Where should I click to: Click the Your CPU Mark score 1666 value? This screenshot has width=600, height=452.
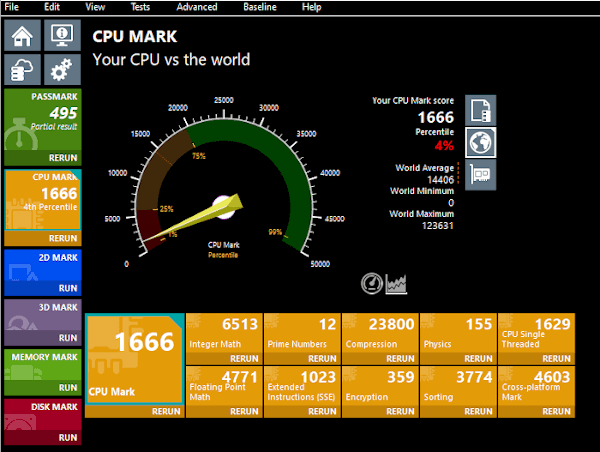pos(436,117)
